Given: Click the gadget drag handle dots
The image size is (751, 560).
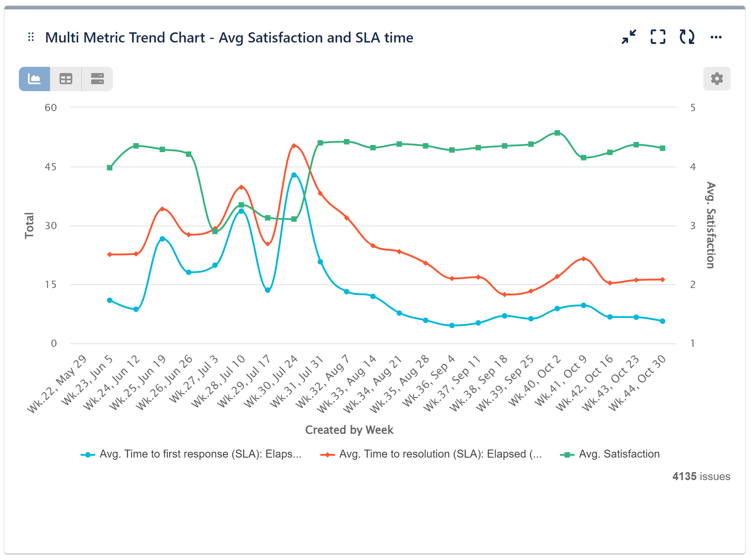Looking at the screenshot, I should point(31,36).
